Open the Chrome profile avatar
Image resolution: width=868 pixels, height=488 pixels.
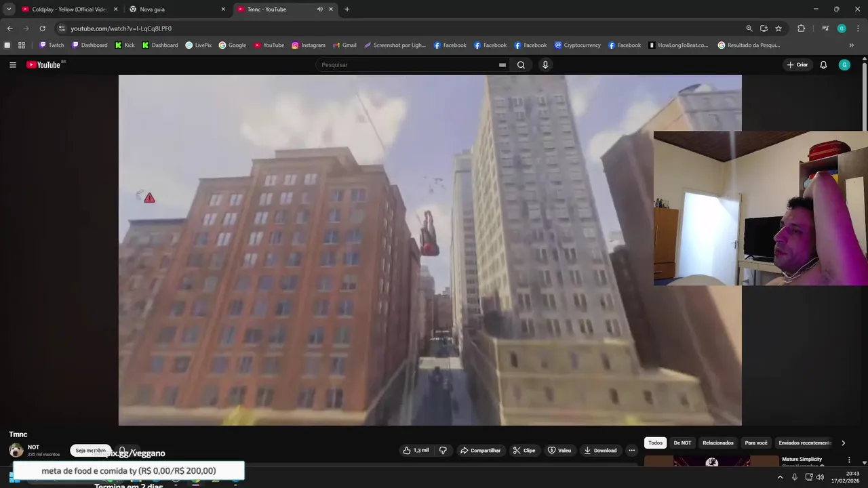(x=842, y=28)
